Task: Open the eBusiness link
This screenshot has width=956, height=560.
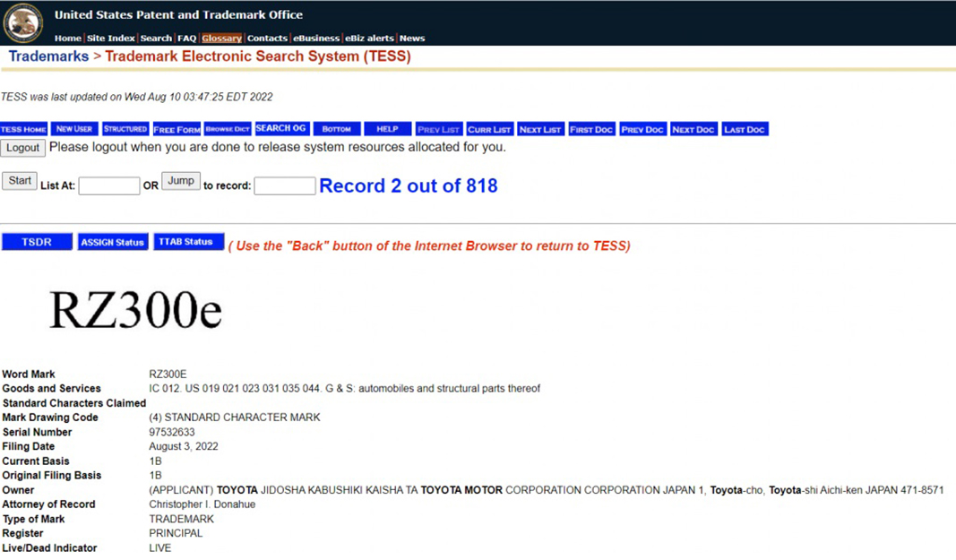Action: (316, 39)
